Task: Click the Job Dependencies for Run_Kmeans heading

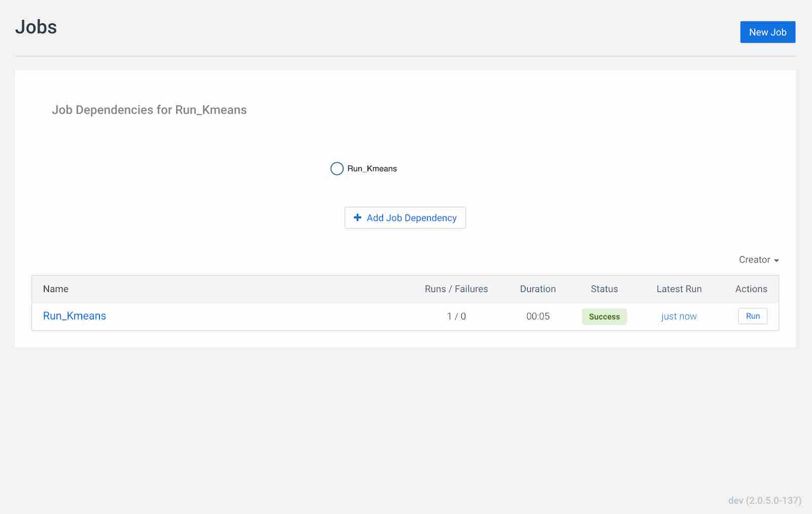Action: (149, 110)
